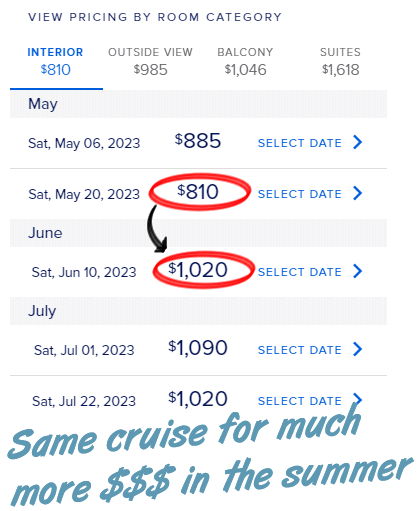Select the Interior $810 tab

(55, 62)
